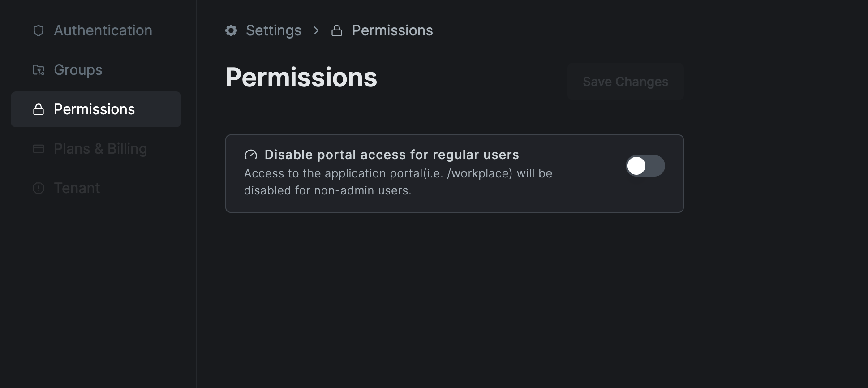Click the lock icon in the breadcrumb
This screenshot has width=868, height=388.
tap(337, 30)
